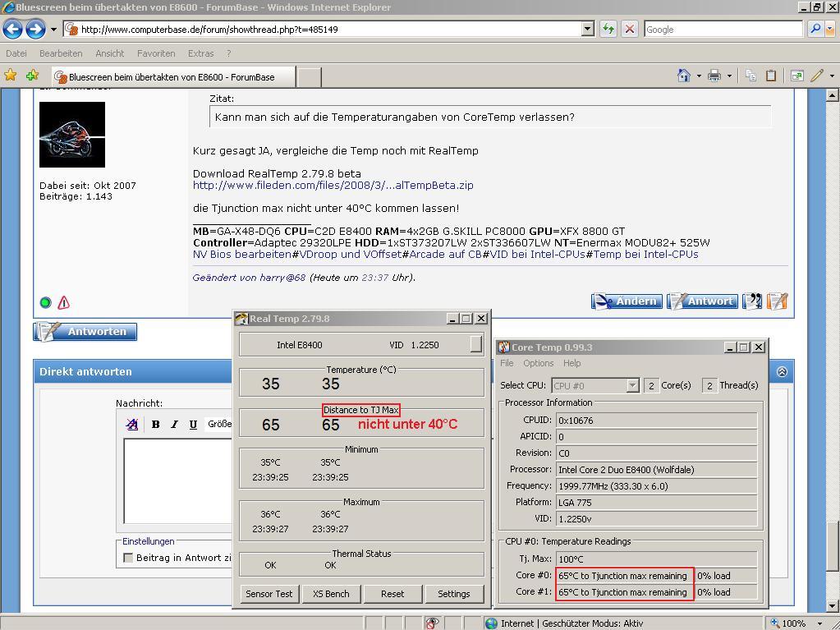This screenshot has height=630, width=840.
Task: Open the Ansicht menu
Action: click(110, 53)
